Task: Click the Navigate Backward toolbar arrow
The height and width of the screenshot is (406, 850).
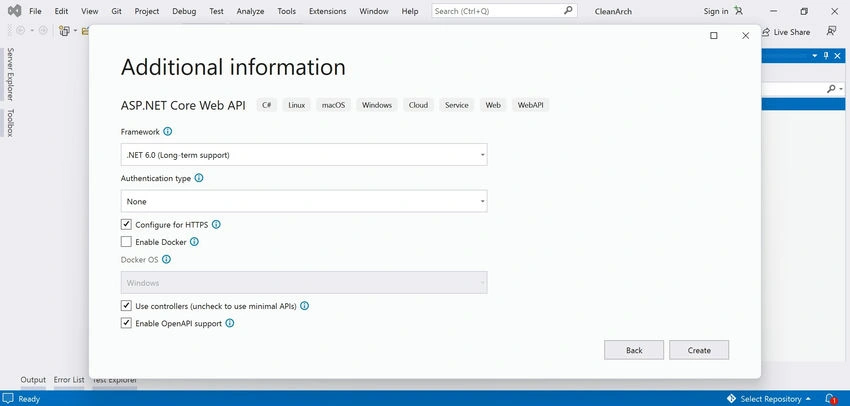Action: (21, 31)
